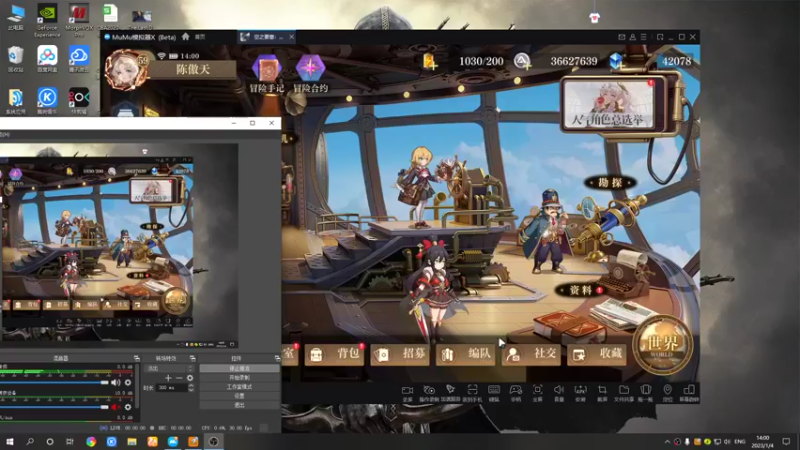Click MuMu file sharing folder icon
Viewport: 800px width, 450px height.
624,392
